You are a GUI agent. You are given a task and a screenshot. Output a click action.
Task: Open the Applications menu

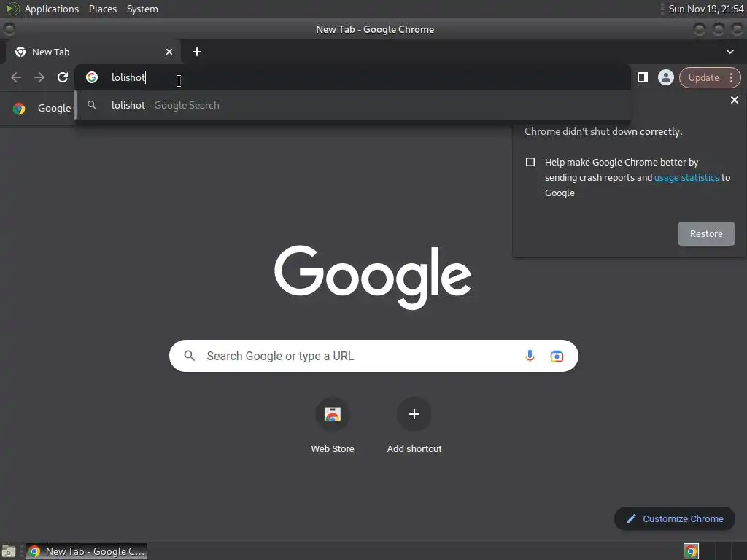tap(52, 9)
